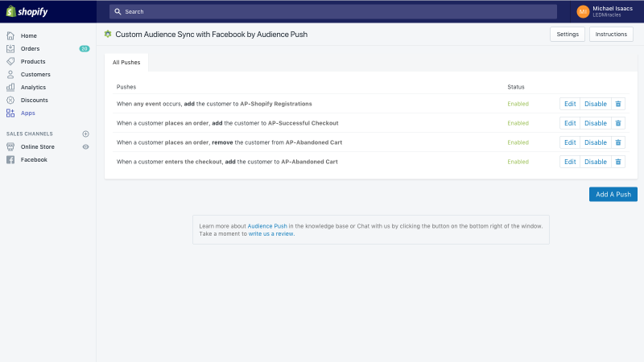Image resolution: width=644 pixels, height=362 pixels.
Task: Click the Analytics bar chart icon
Action: (10, 87)
